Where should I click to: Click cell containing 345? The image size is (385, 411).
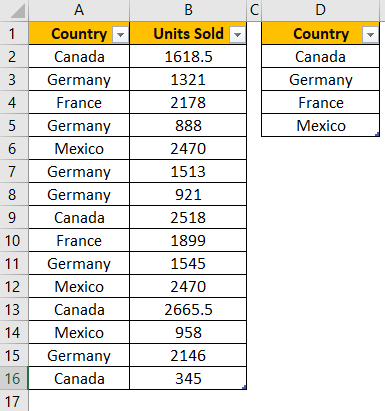pos(188,378)
